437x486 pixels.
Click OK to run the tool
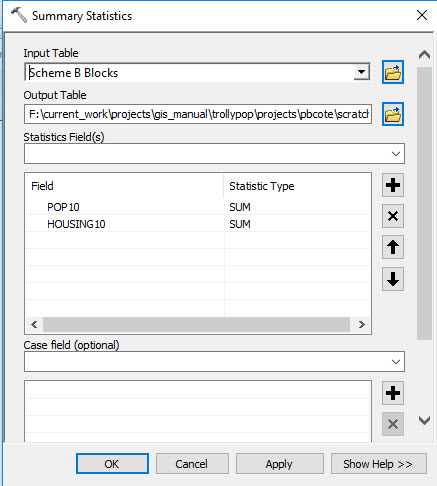point(112,464)
